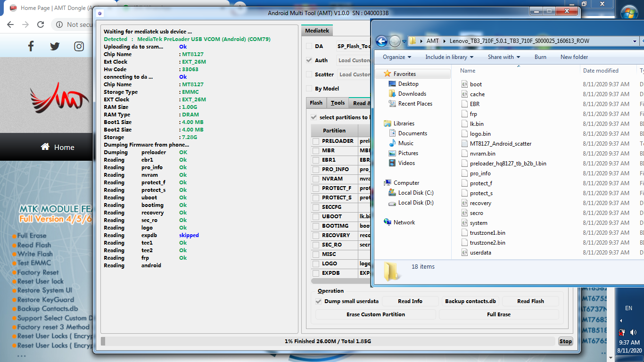Check the PRELOADER partition checkbox
Image resolution: width=644 pixels, height=362 pixels.
pos(315,141)
